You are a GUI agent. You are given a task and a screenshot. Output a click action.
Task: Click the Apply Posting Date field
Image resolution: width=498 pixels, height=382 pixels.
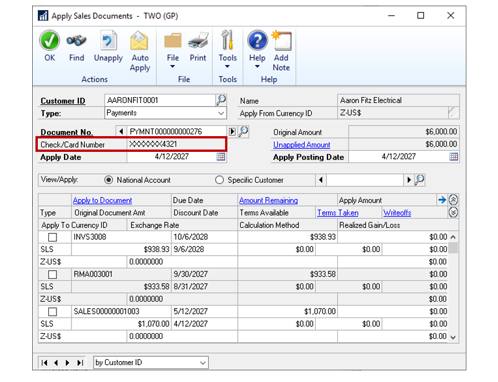399,157
